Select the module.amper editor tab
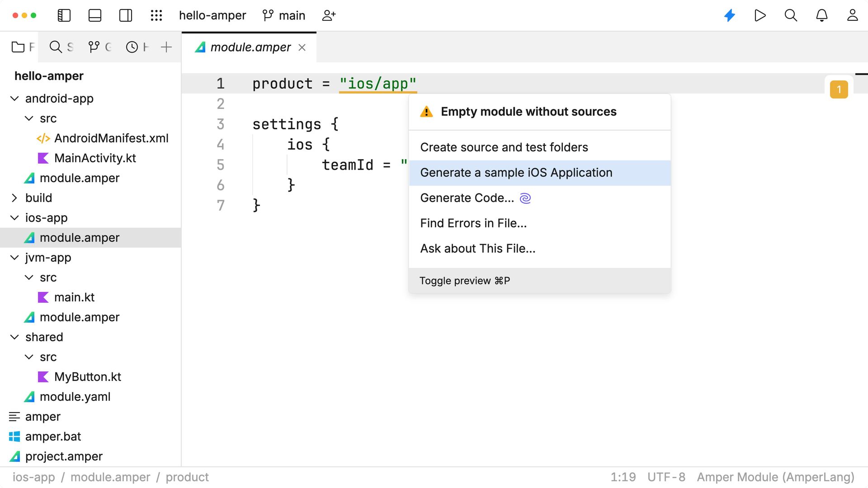 (x=250, y=47)
